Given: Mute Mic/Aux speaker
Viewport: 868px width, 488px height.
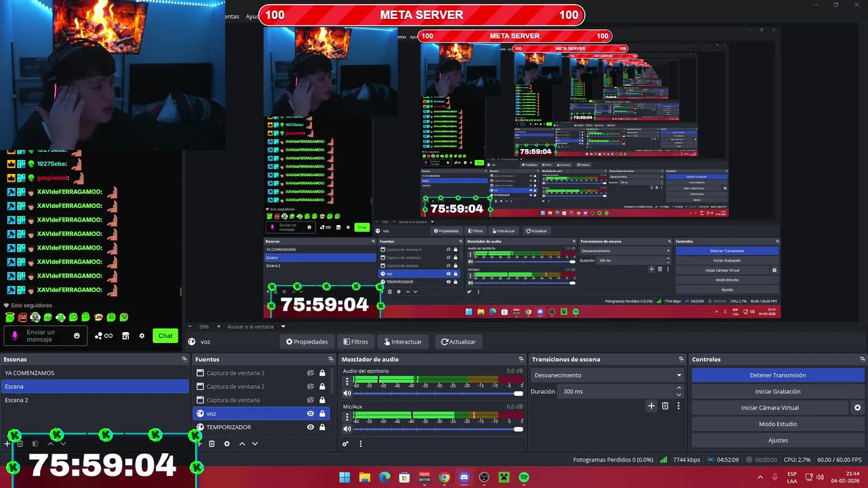Looking at the screenshot, I should click(x=347, y=428).
